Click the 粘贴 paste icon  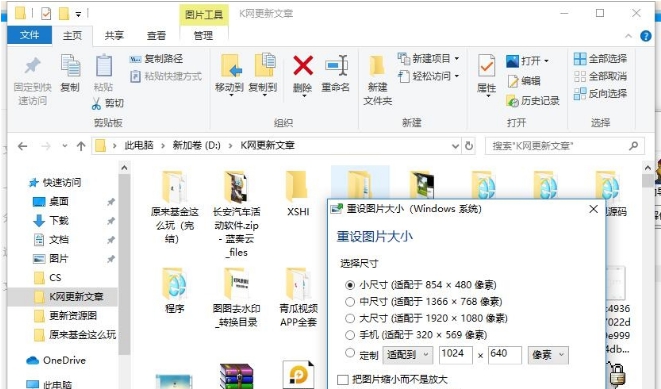104,66
